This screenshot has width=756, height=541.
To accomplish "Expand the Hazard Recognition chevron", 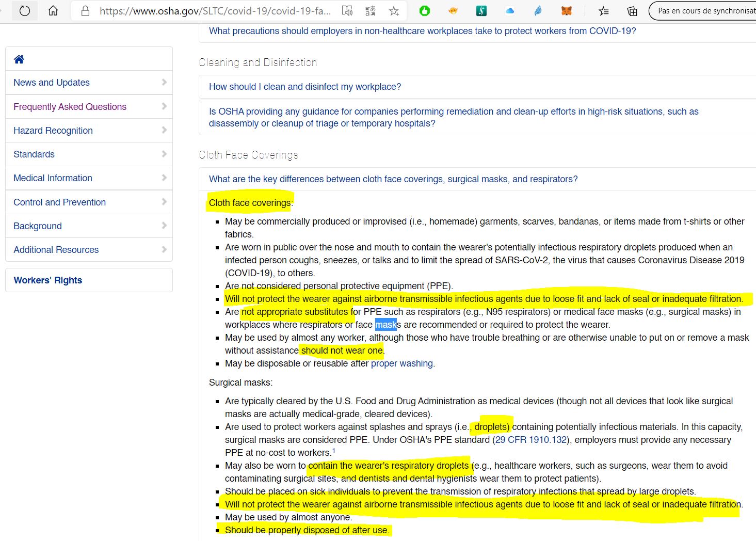I will tap(164, 130).
